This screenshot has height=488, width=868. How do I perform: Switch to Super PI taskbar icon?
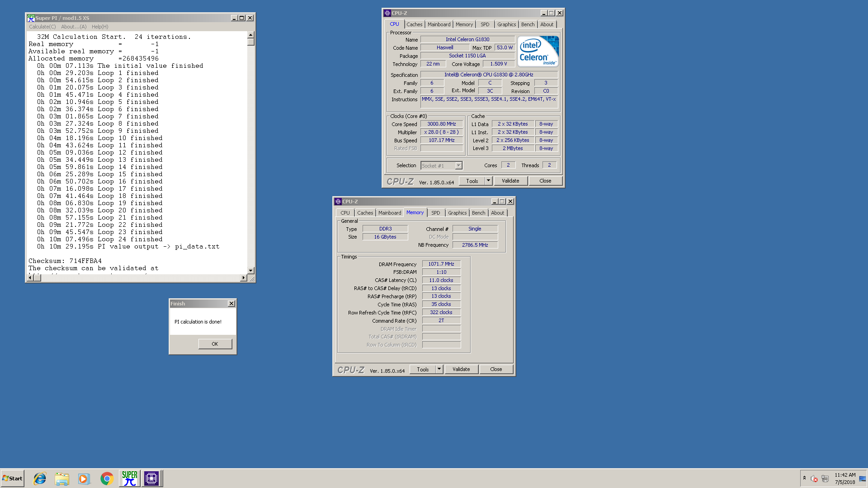pyautogui.click(x=129, y=479)
